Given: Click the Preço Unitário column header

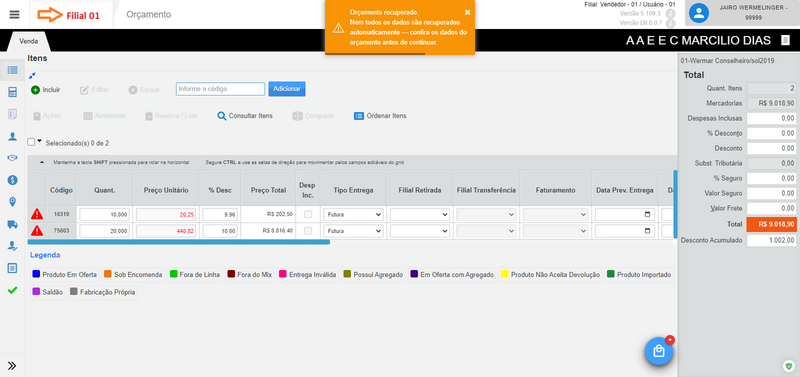Looking at the screenshot, I should [x=166, y=190].
